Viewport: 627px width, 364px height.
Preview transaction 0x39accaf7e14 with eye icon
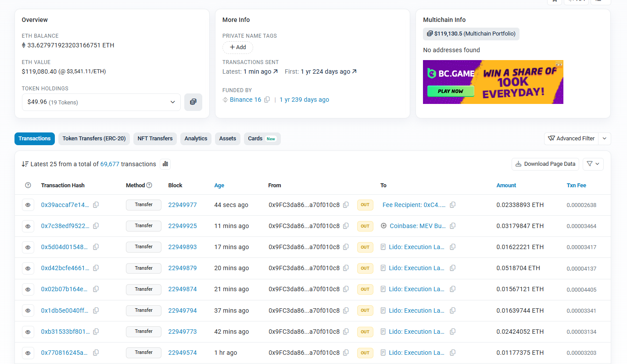pos(28,205)
